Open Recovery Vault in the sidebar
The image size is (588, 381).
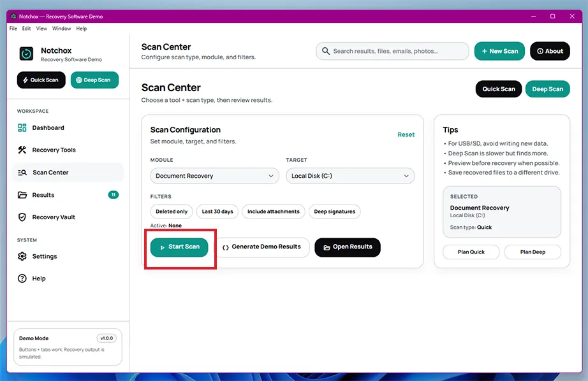[x=68, y=217]
